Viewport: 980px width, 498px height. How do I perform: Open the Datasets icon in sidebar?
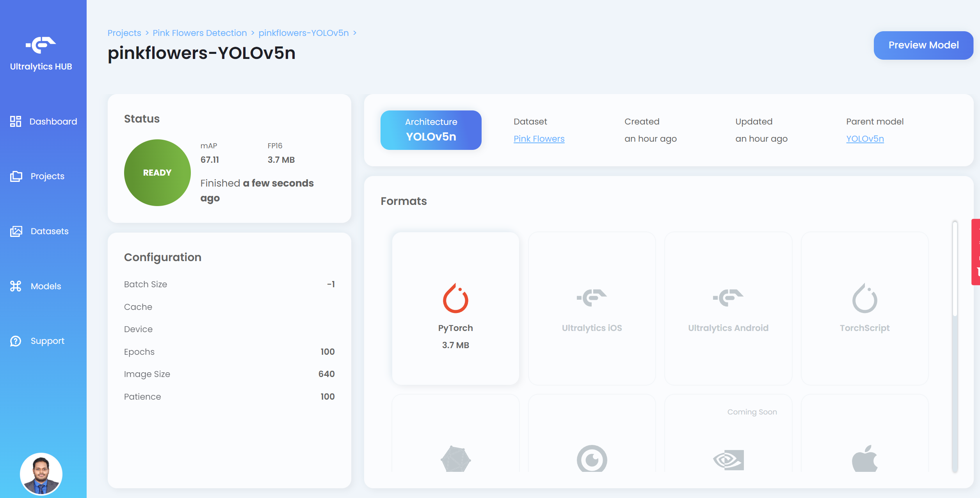[16, 231]
